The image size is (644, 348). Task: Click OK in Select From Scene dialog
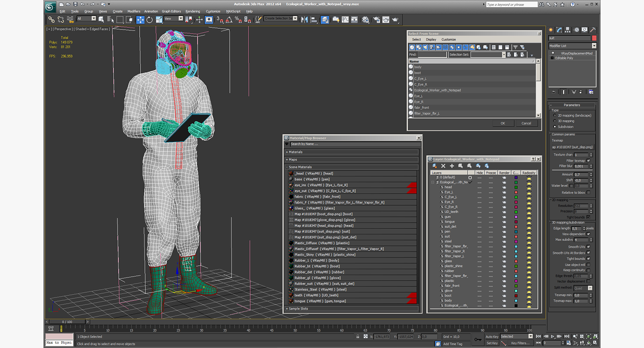tap(503, 123)
